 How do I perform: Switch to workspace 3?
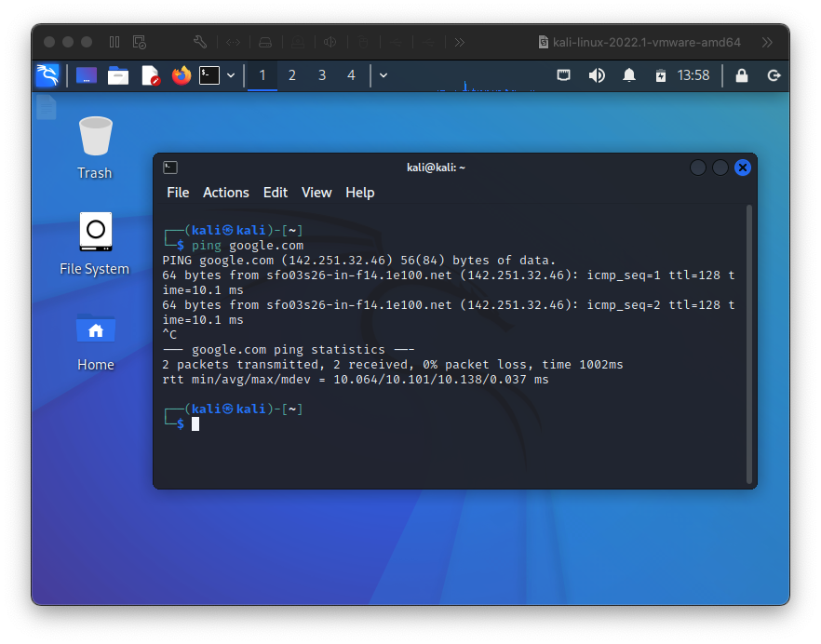pos(322,75)
